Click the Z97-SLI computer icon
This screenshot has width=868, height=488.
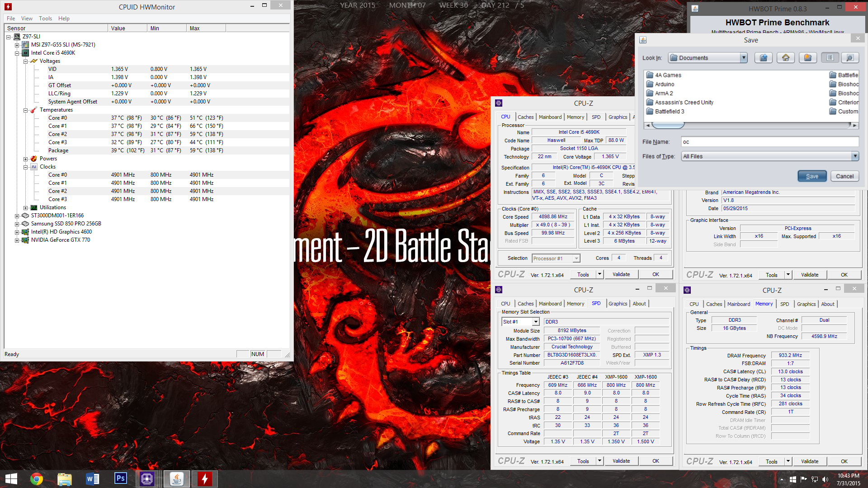[x=17, y=37]
